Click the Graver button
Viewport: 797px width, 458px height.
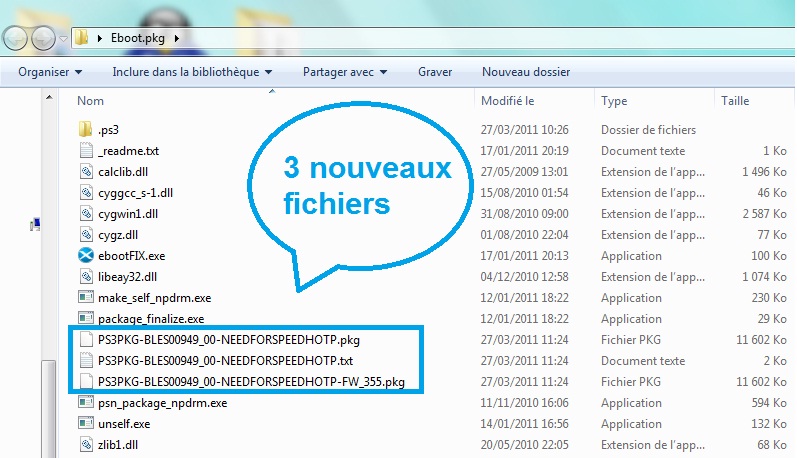tap(435, 72)
